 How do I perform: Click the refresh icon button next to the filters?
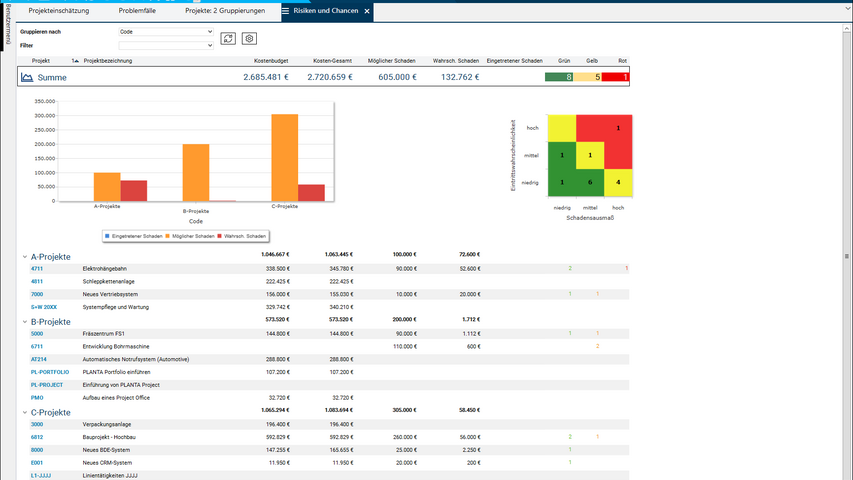click(229, 38)
